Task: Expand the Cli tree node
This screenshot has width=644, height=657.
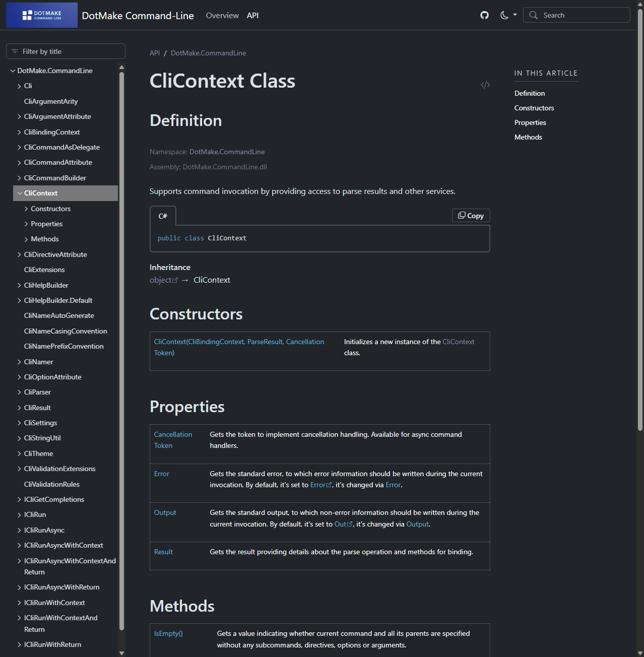Action: (x=19, y=86)
